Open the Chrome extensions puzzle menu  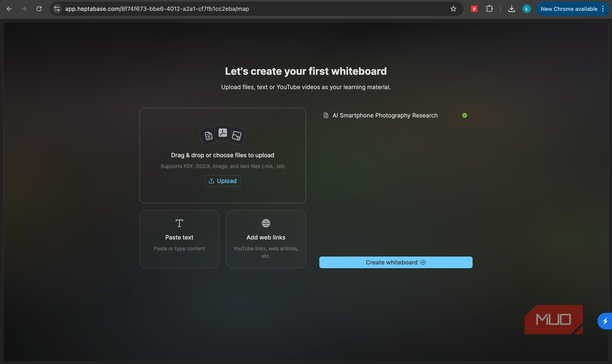490,9
